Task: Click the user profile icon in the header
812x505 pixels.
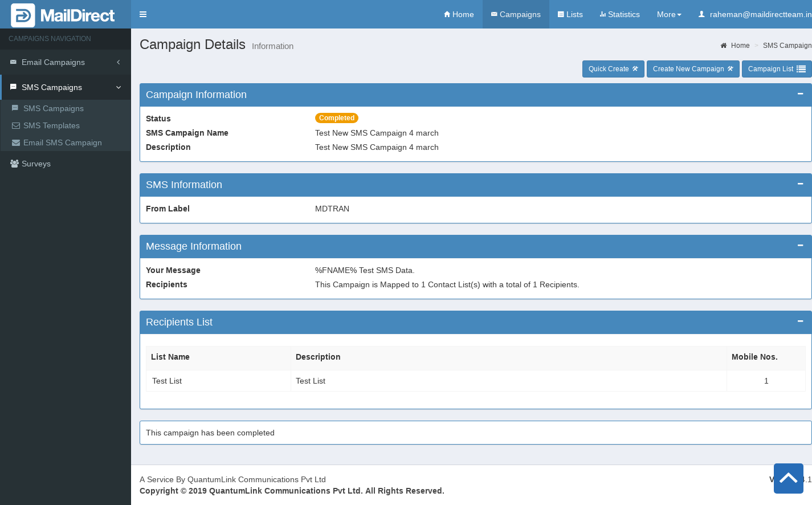Action: (x=701, y=14)
